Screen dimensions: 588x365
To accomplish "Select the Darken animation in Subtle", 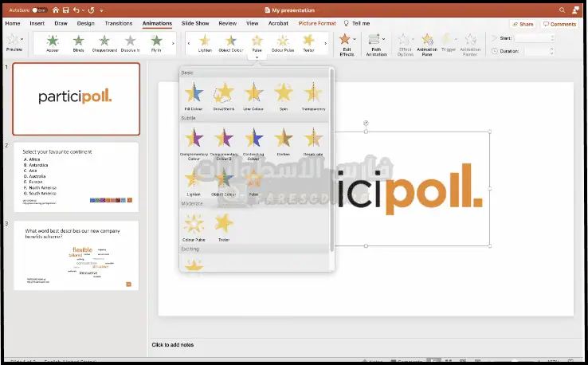I will tap(284, 140).
